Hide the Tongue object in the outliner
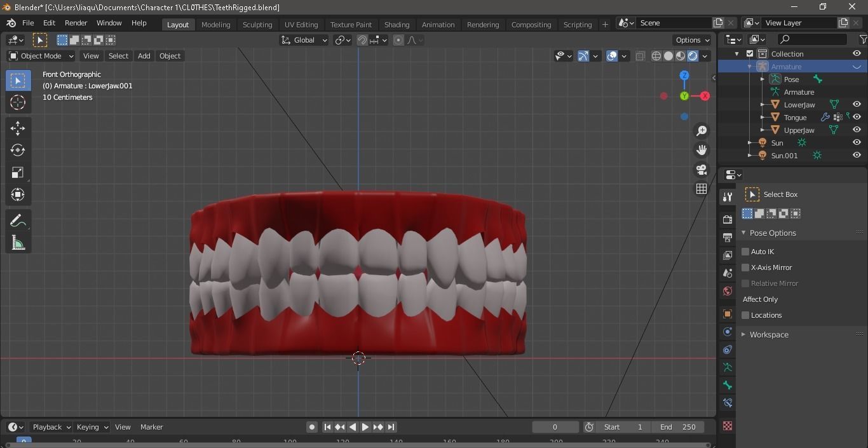Viewport: 868px width, 448px height. coord(857,117)
